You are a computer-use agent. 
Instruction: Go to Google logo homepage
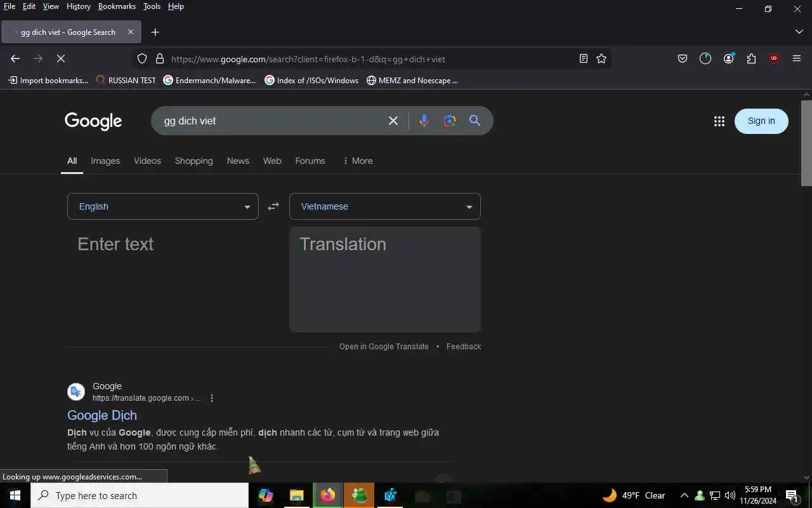(93, 121)
